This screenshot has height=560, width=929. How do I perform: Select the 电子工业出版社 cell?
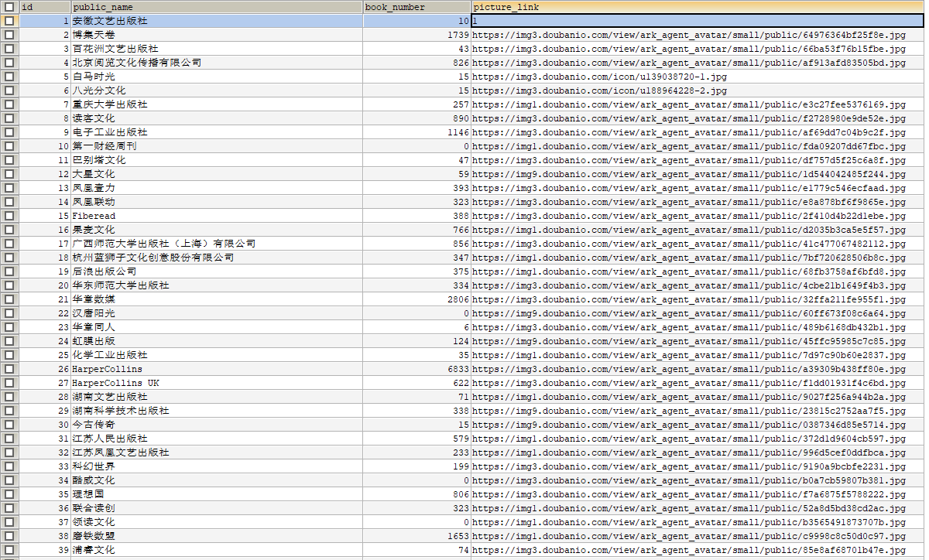click(x=217, y=132)
